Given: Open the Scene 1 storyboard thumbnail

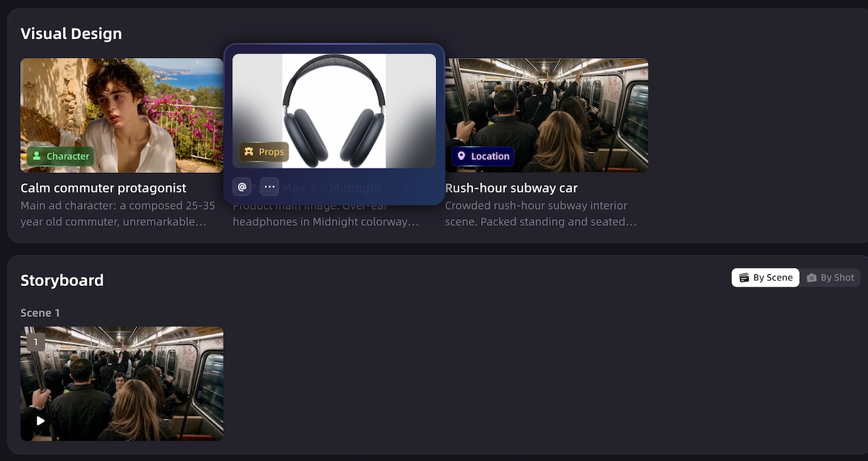Looking at the screenshot, I should click(x=122, y=384).
